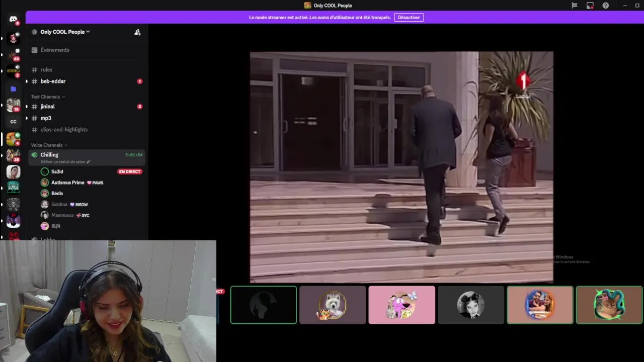
Task: Click OLFA's avatar in voice list
Action: [x=45, y=226]
